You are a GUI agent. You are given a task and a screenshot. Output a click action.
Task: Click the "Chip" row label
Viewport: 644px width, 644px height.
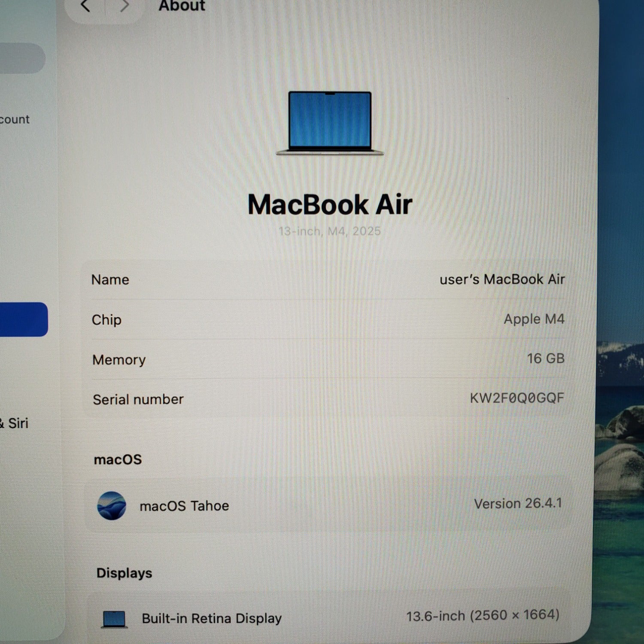coord(106,320)
